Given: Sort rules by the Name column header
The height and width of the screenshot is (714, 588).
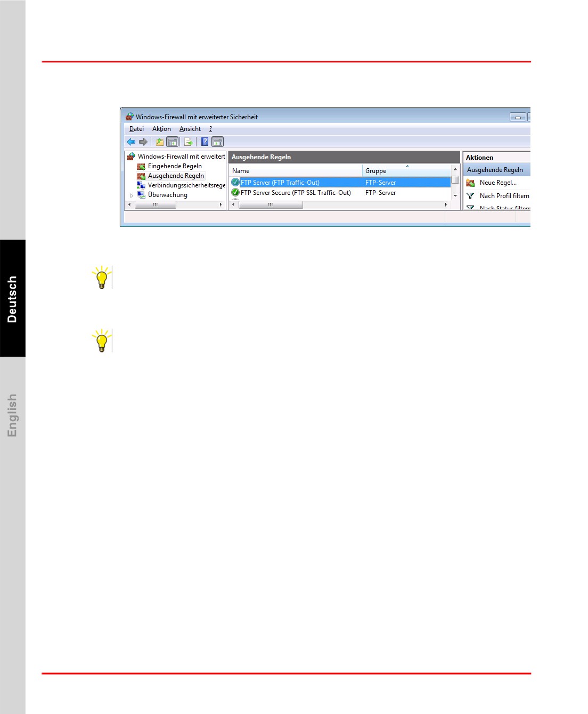Looking at the screenshot, I should point(296,171).
